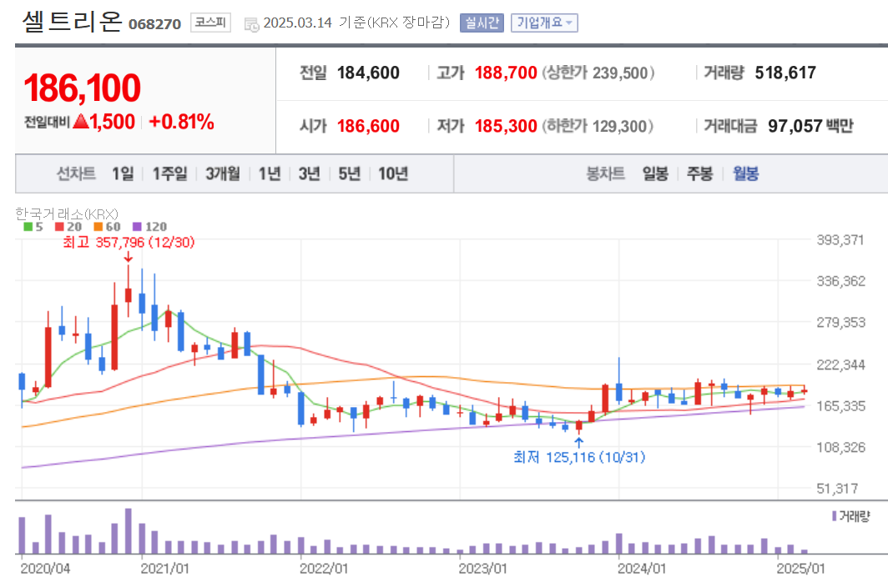Click the 51,317 y-axis label

pyautogui.click(x=838, y=489)
